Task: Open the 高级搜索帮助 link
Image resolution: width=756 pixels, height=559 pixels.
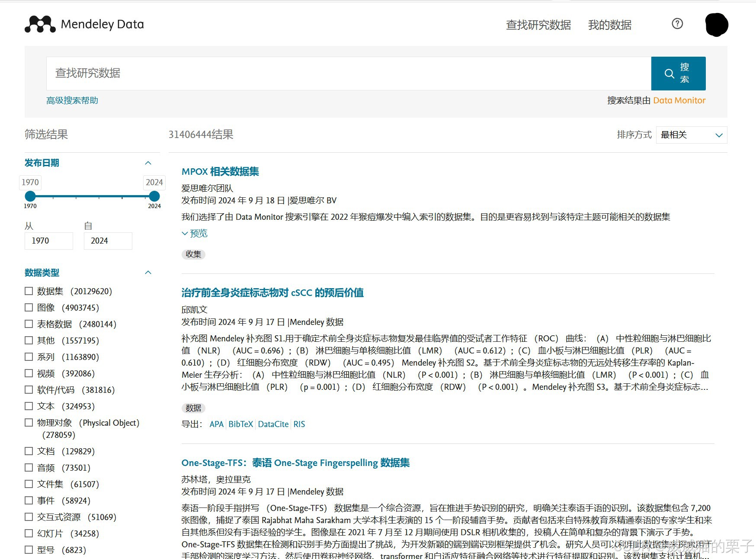Action: (x=72, y=100)
